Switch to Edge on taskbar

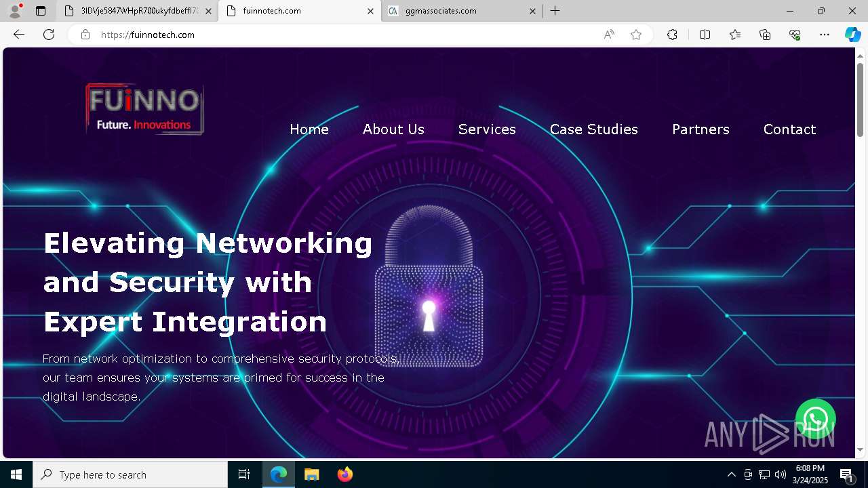tap(279, 474)
